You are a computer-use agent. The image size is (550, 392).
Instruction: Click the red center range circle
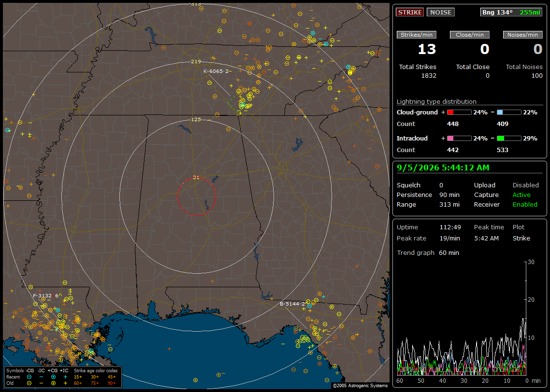[196, 196]
